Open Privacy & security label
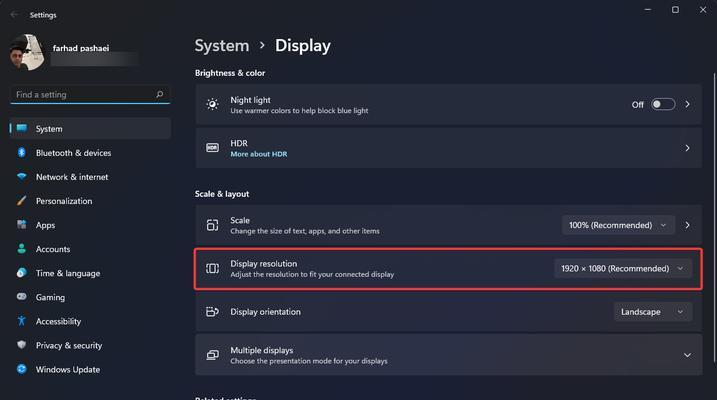Viewport: 717px width, 400px height. coord(69,346)
